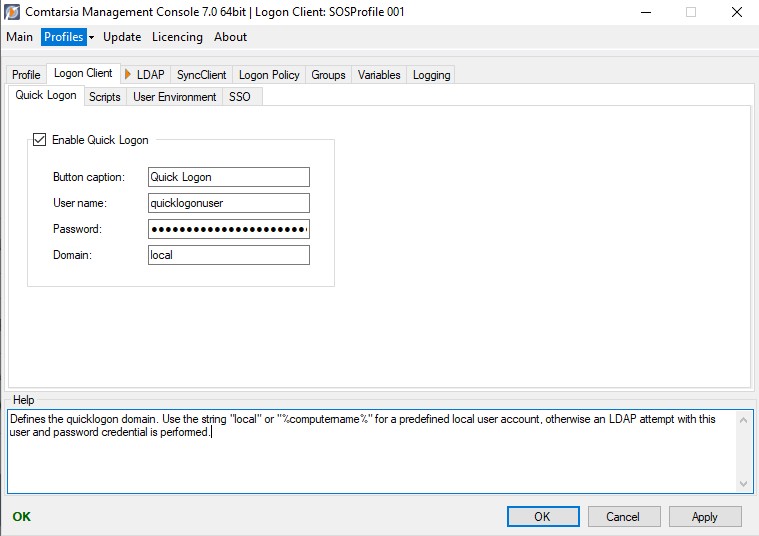Screen dimensions: 759x536
Task: Open the Groups tab
Action: tap(328, 75)
